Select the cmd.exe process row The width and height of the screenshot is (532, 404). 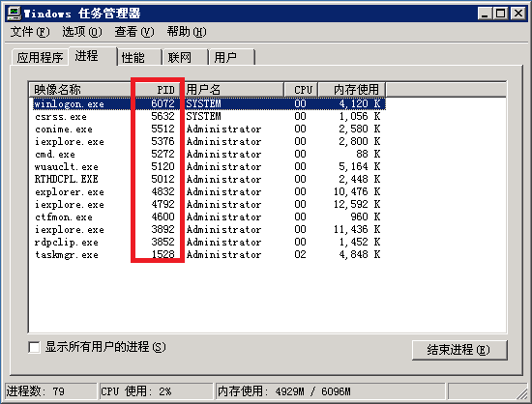pos(209,155)
